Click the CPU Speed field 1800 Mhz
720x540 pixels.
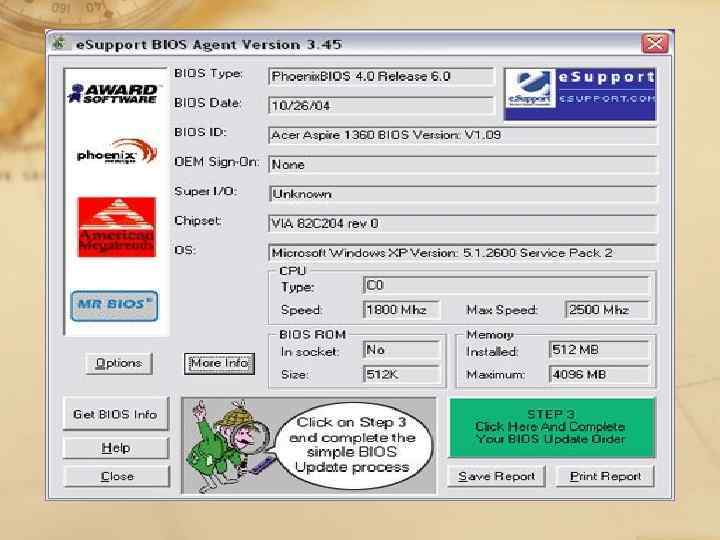[402, 310]
